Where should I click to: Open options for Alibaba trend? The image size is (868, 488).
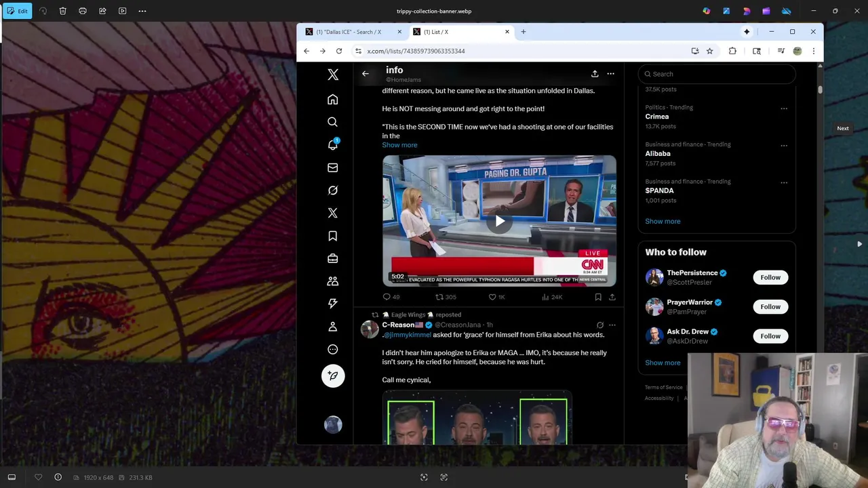click(784, 145)
